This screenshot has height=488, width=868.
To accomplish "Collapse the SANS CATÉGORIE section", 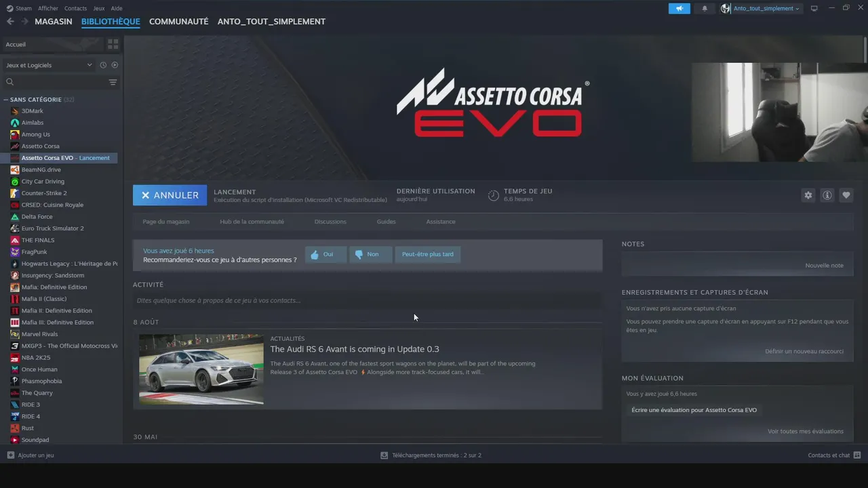I will click(x=6, y=100).
